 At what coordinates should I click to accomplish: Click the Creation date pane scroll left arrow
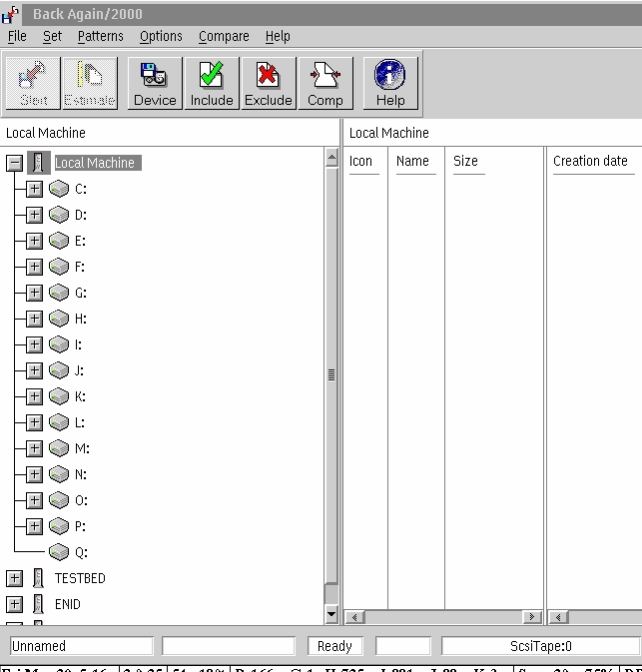[558, 617]
